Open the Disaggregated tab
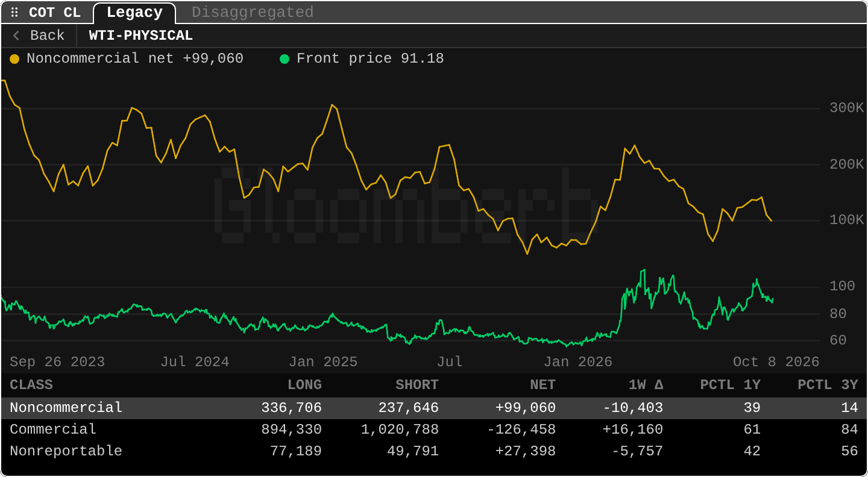The height and width of the screenshot is (477, 868). (253, 13)
